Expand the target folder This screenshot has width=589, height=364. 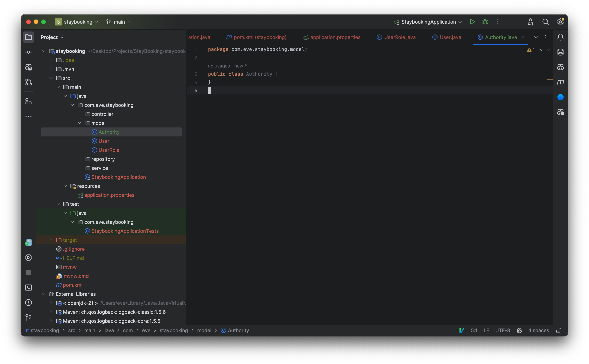click(51, 240)
